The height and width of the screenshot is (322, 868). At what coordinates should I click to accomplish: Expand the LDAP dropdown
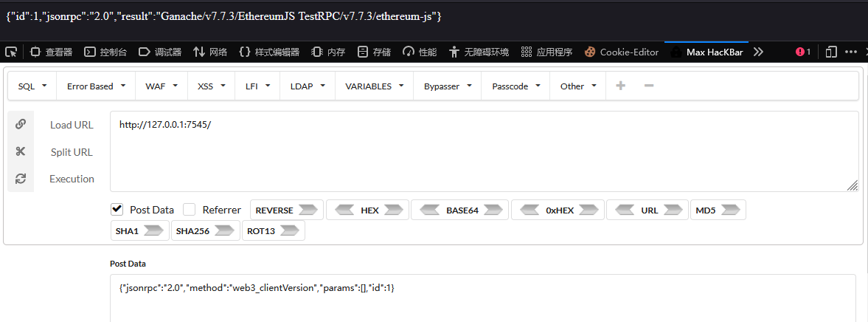tap(308, 86)
